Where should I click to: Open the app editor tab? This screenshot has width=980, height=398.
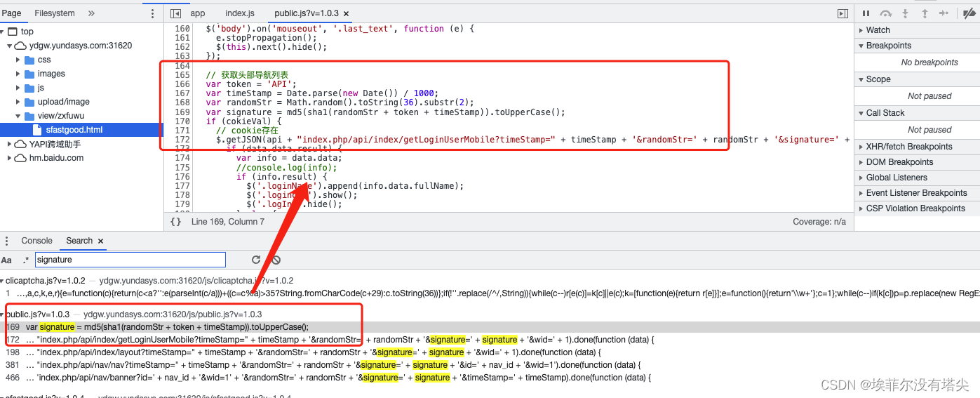[198, 13]
